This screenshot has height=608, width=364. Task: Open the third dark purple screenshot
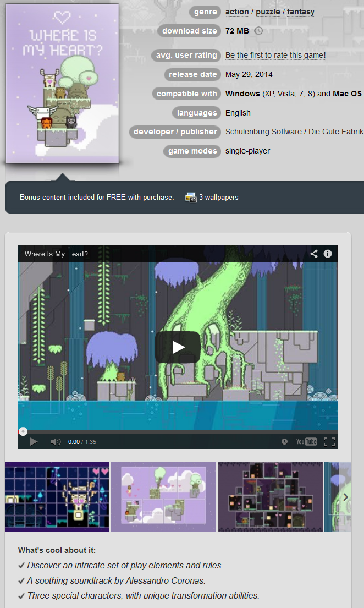point(270,497)
